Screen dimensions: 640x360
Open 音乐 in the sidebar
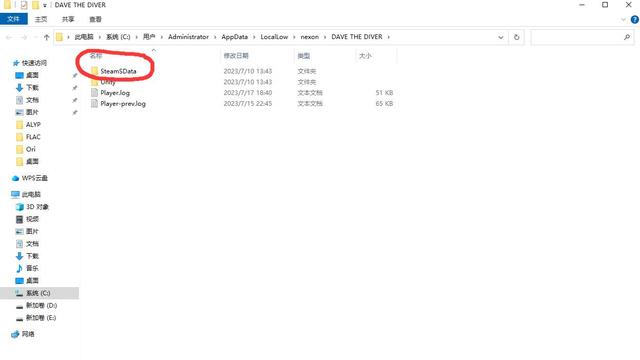[x=32, y=268]
